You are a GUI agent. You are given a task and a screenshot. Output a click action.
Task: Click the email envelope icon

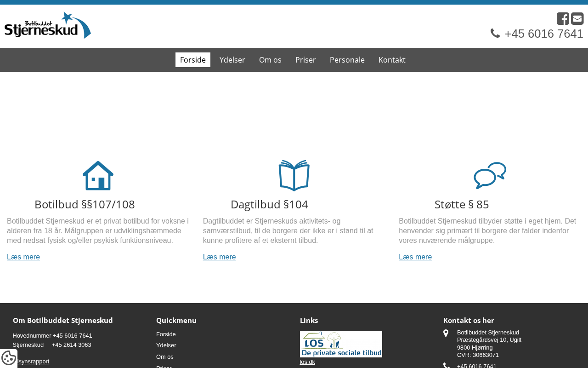(x=577, y=19)
